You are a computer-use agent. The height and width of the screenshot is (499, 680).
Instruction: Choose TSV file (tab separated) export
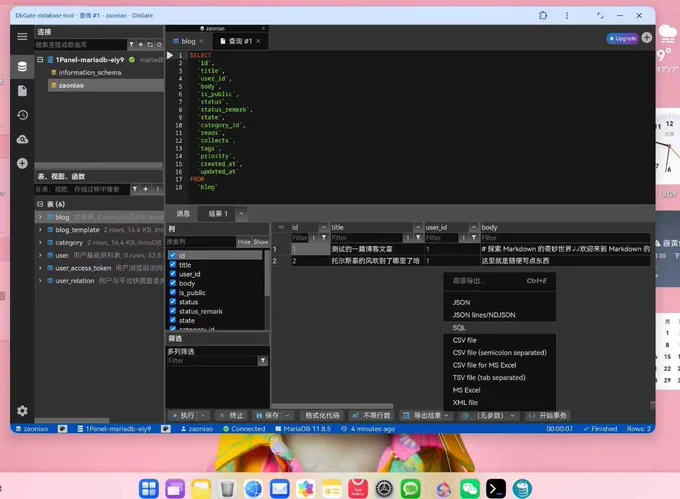500,378
